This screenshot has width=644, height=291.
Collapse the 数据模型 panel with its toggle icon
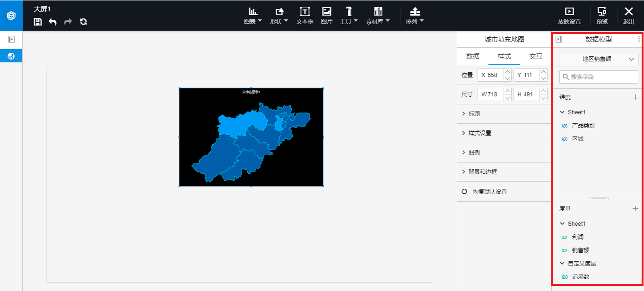tap(559, 39)
